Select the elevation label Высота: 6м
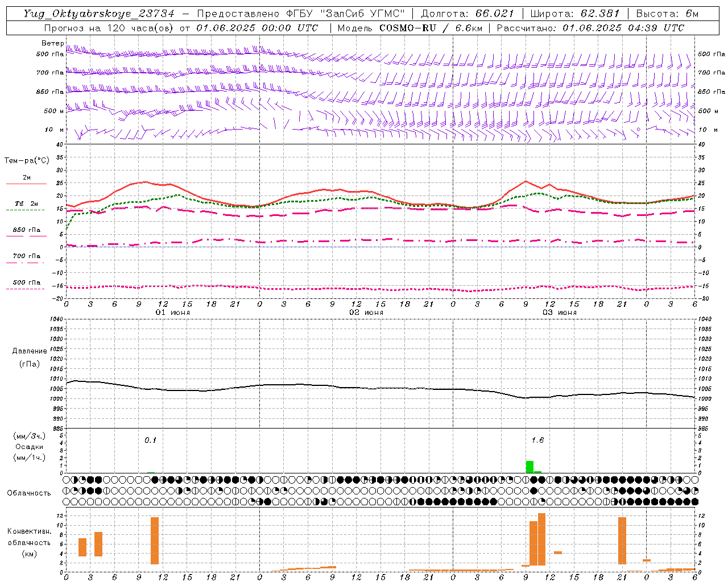 [667, 14]
